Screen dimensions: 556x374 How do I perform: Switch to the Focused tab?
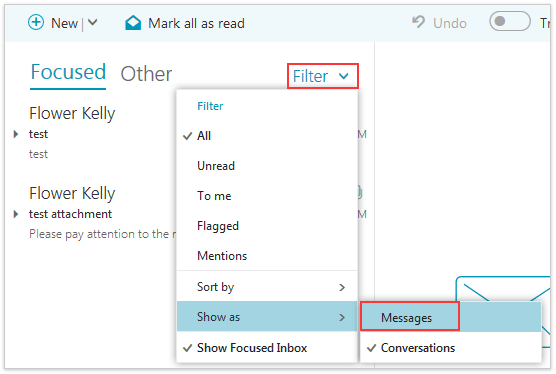(68, 72)
